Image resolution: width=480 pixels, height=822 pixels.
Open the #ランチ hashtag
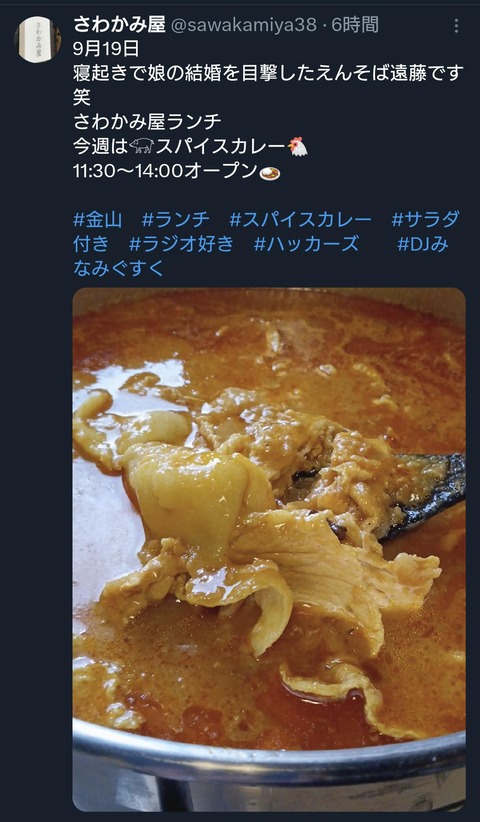[x=176, y=219]
